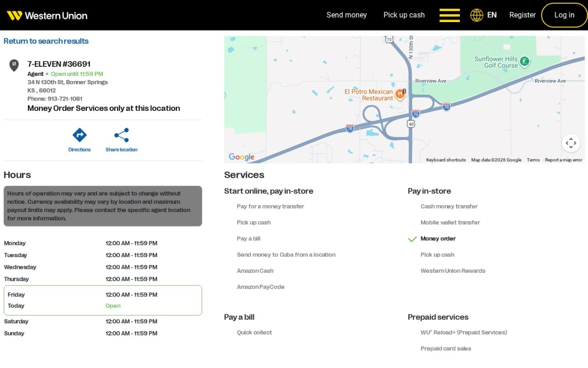The height and width of the screenshot is (368, 588).
Task: Open map Terms link
Action: point(533,160)
